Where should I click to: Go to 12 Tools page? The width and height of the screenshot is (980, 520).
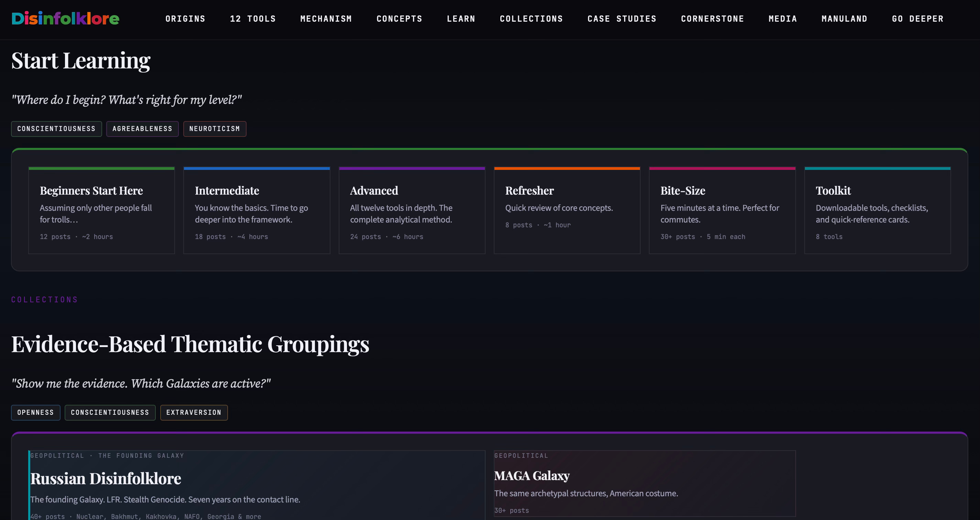253,19
